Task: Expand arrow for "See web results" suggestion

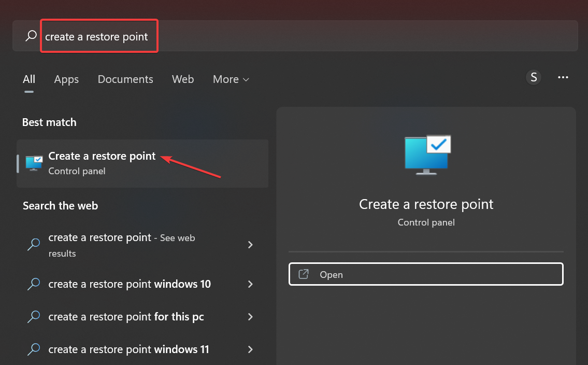Action: tap(251, 245)
